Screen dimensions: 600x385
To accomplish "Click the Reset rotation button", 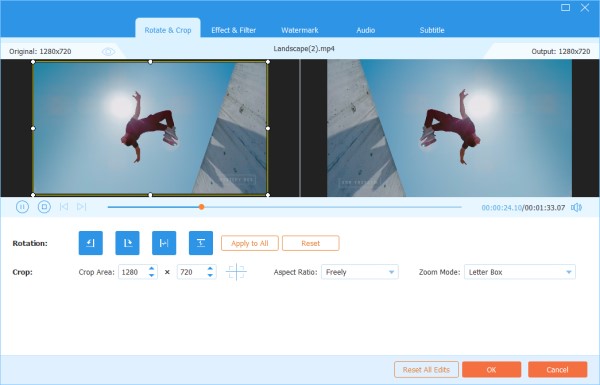I will click(311, 243).
